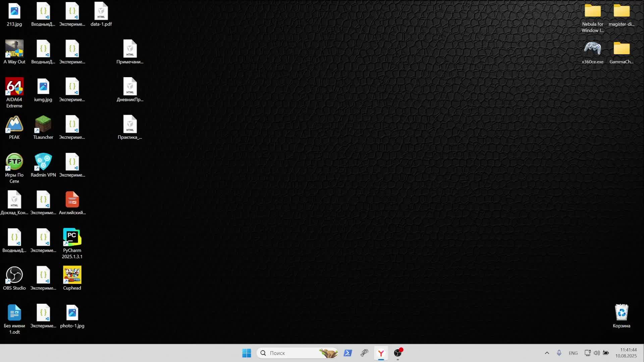Open the ENG language switcher

573,353
